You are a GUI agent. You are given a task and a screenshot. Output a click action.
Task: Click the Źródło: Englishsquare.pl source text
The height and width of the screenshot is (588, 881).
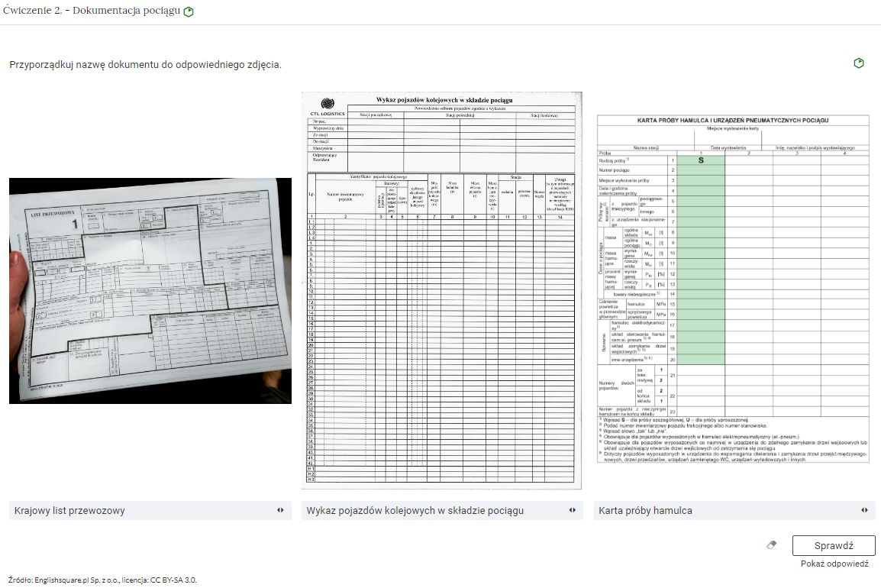102,580
